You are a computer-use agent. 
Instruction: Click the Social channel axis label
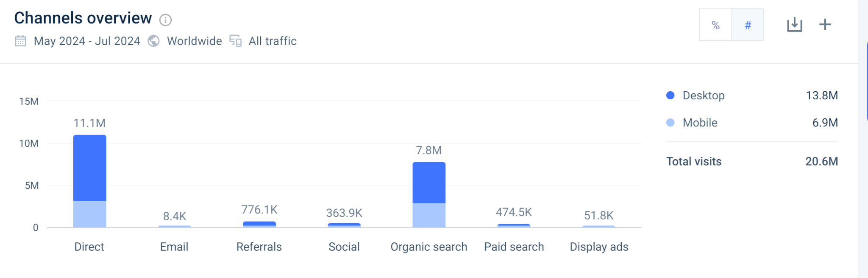click(344, 247)
